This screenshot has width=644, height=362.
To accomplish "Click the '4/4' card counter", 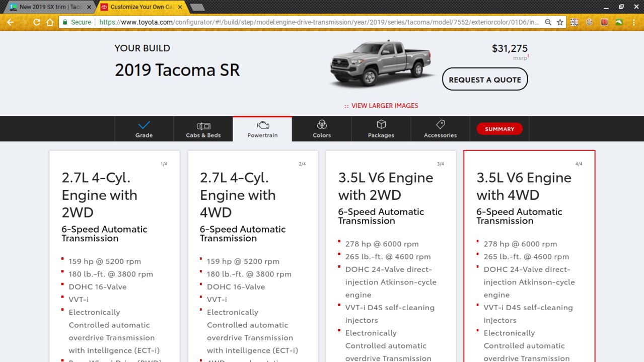I will (579, 164).
